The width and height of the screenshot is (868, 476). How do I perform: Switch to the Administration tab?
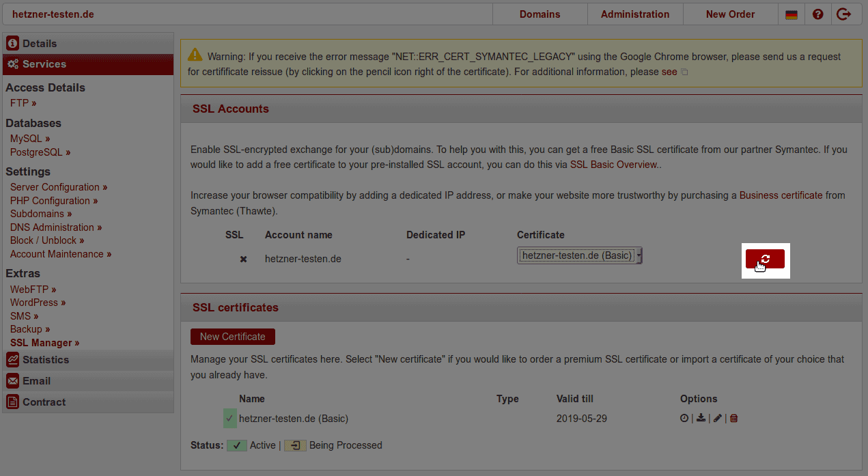(634, 14)
